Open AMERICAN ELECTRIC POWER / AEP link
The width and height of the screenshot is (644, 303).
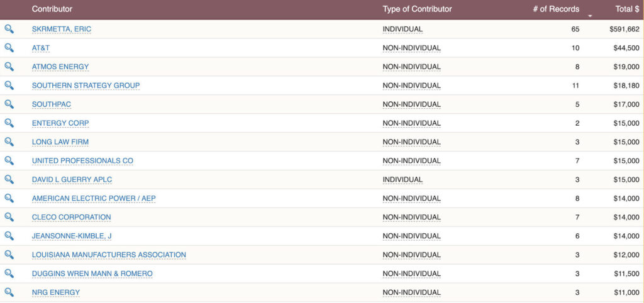tap(94, 199)
